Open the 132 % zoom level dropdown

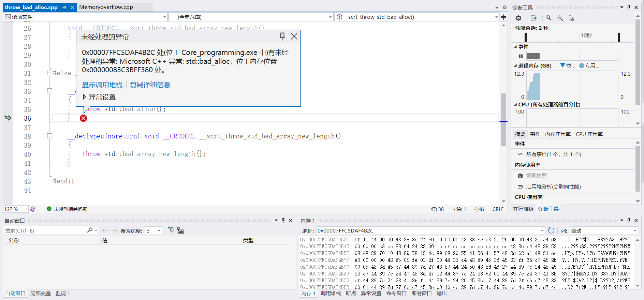tap(26, 209)
